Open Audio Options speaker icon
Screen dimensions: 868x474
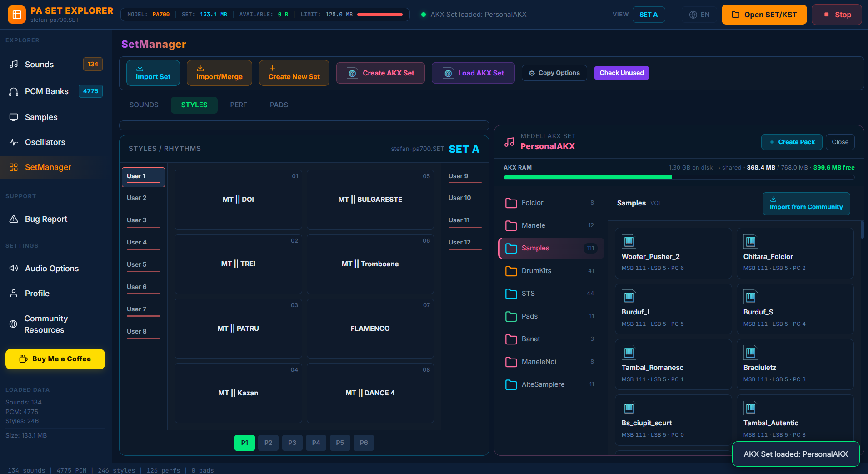[14, 269]
